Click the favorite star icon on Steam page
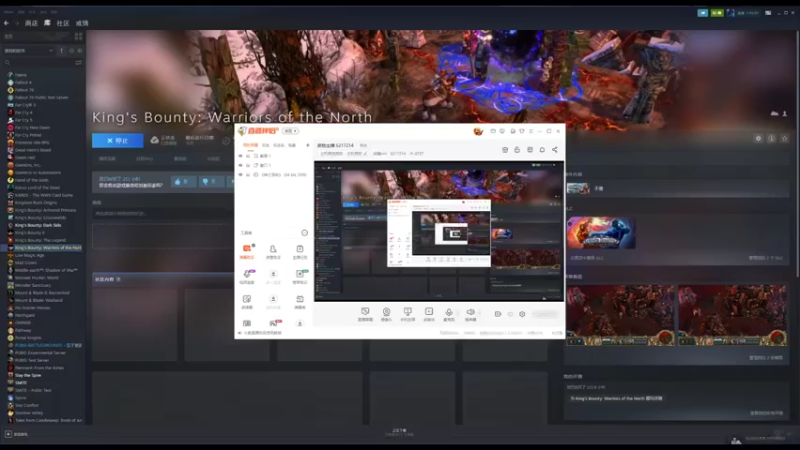800x450 pixels. (785, 138)
